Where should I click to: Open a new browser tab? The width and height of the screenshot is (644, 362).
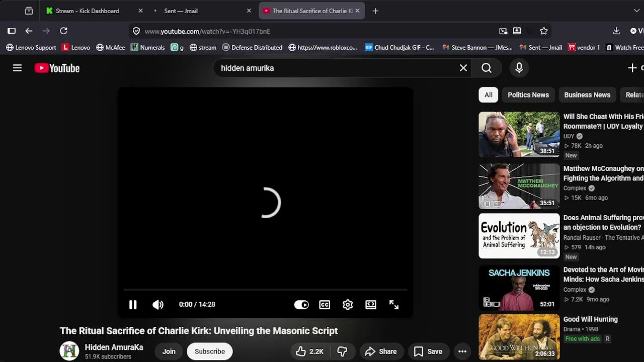(x=375, y=11)
